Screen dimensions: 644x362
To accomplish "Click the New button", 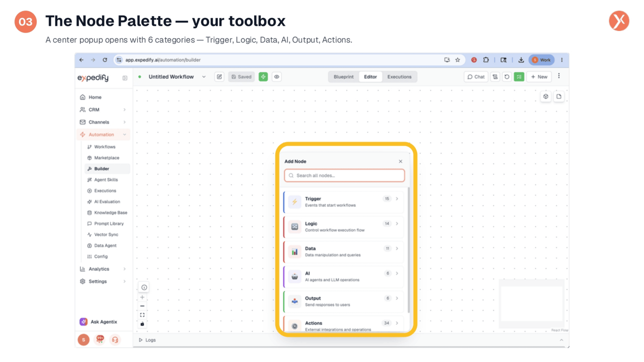I will point(539,77).
